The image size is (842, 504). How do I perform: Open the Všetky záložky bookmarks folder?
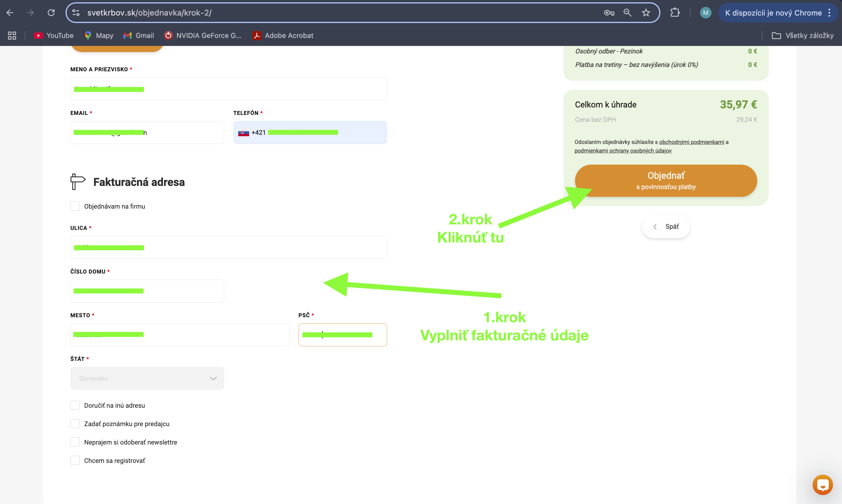pyautogui.click(x=803, y=35)
